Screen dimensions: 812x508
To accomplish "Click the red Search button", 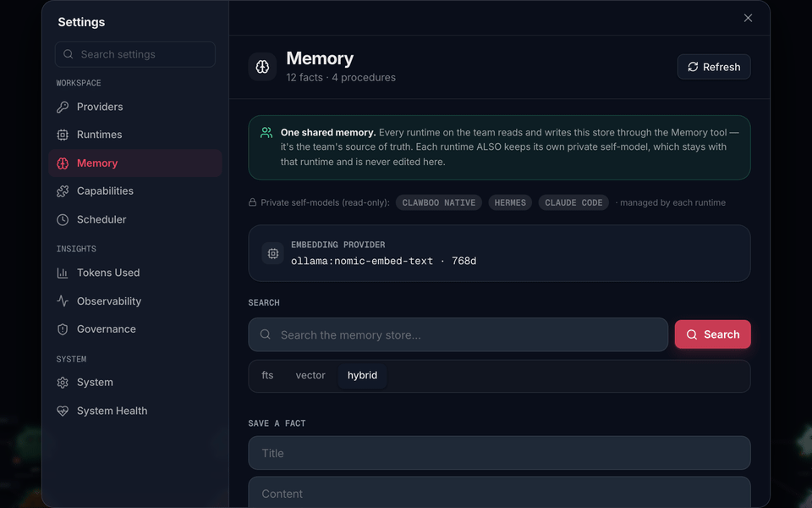I will 712,334.
